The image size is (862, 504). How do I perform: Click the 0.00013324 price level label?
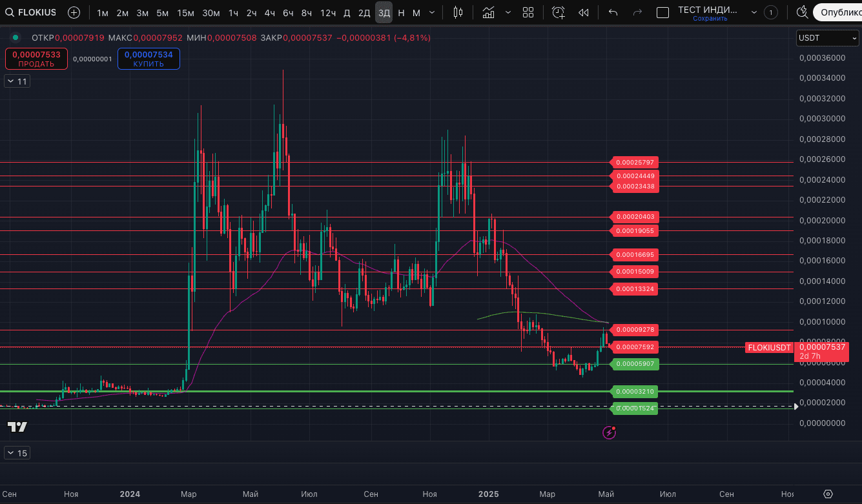coord(635,288)
